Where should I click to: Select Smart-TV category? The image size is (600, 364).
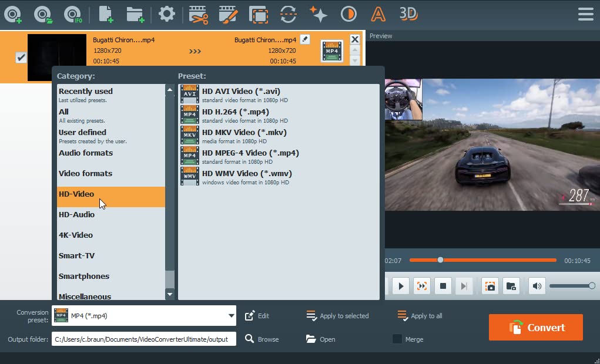(x=111, y=259)
